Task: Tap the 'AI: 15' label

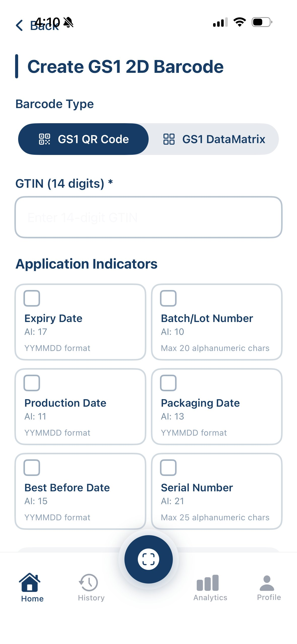Action: pyautogui.click(x=36, y=501)
